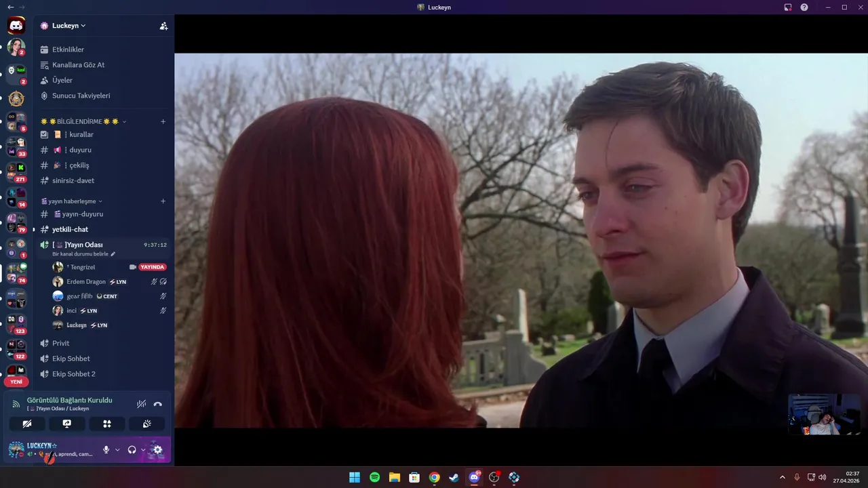Open the help question mark icon
Viewport: 868px width, 488px height.
804,7
